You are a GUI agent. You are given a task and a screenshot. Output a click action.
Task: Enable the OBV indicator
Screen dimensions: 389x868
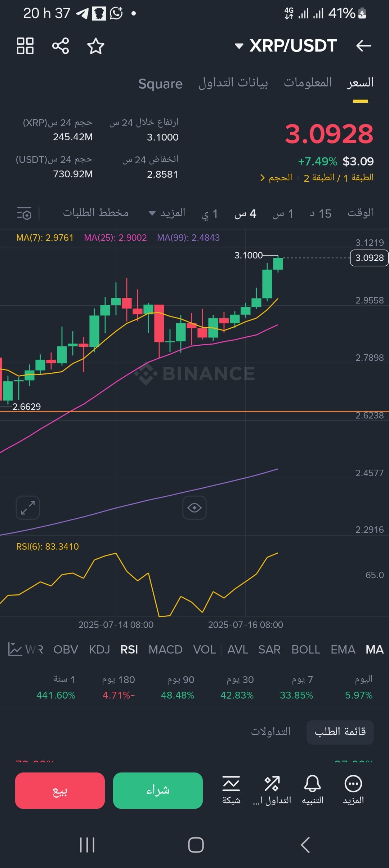pyautogui.click(x=66, y=650)
